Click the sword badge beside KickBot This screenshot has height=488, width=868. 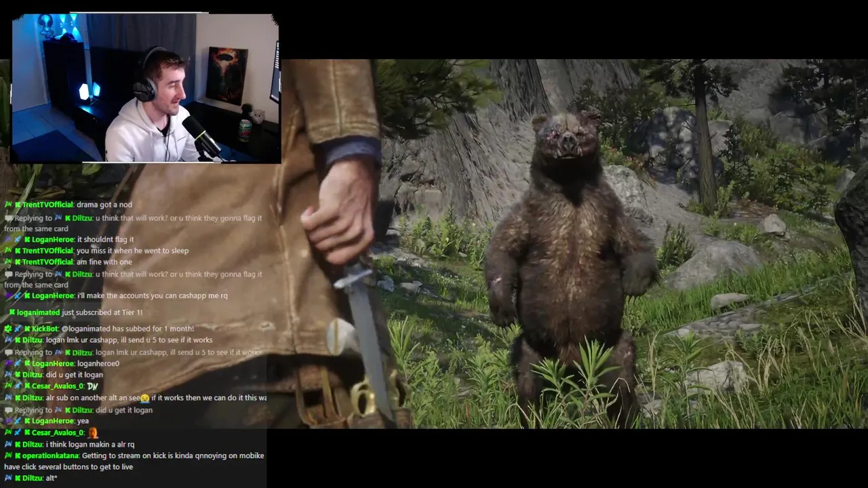[18, 329]
